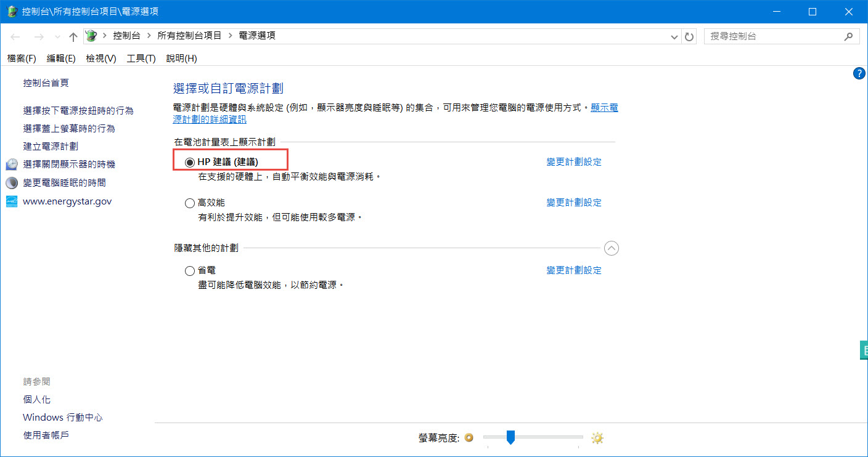
Task: Expand chevron after 控制台 in breadcrumb
Action: (x=149, y=36)
